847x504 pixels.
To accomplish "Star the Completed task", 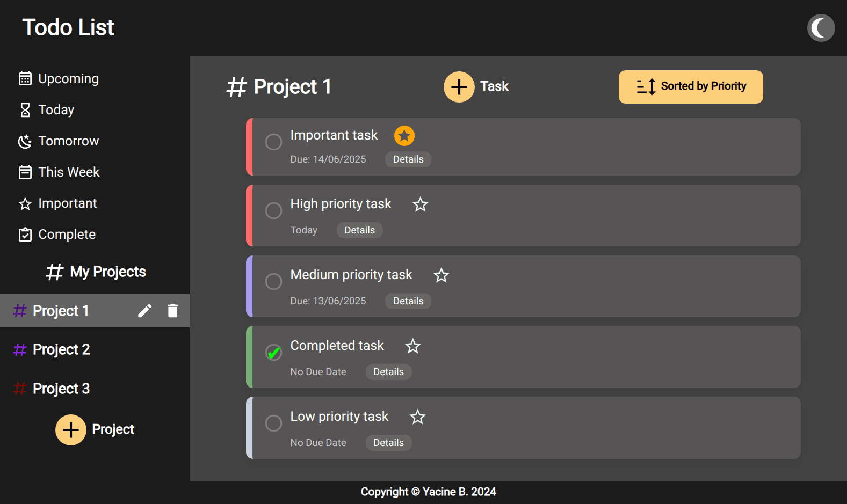I will (413, 346).
